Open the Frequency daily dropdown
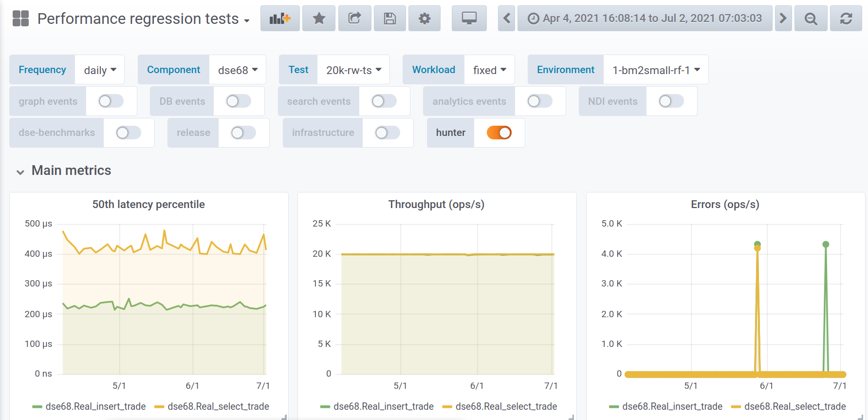Viewport: 868px width, 420px height. point(100,70)
